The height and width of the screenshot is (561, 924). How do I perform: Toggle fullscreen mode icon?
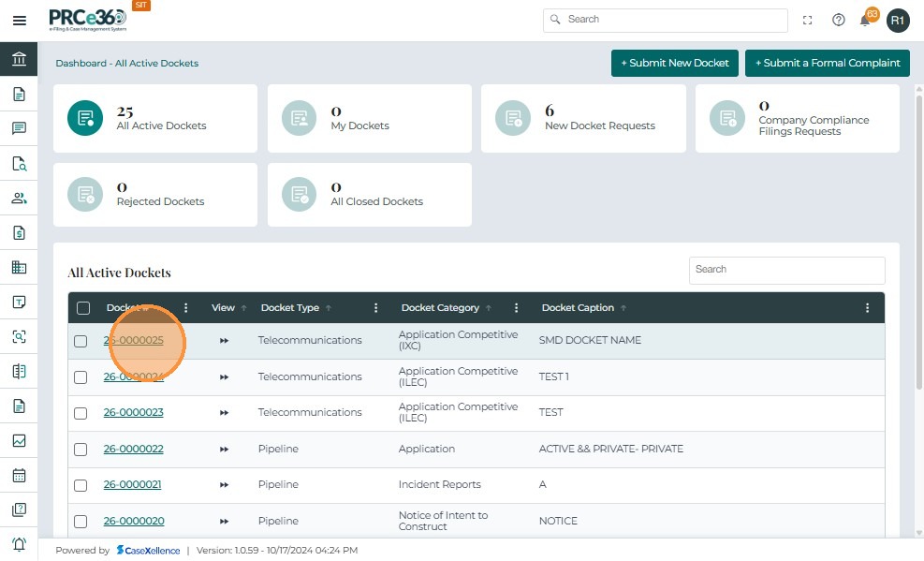[x=808, y=20]
